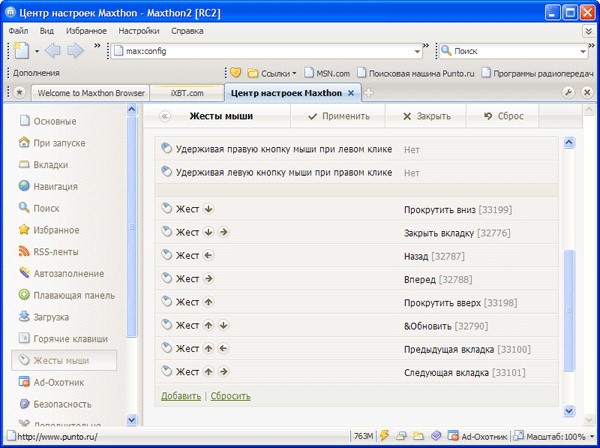This screenshot has height=448, width=600.
Task: Switch to the iXBT.com tab
Action: pos(187,93)
